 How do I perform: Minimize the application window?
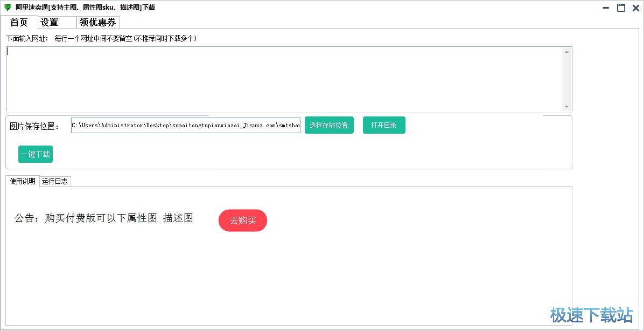coord(606,8)
